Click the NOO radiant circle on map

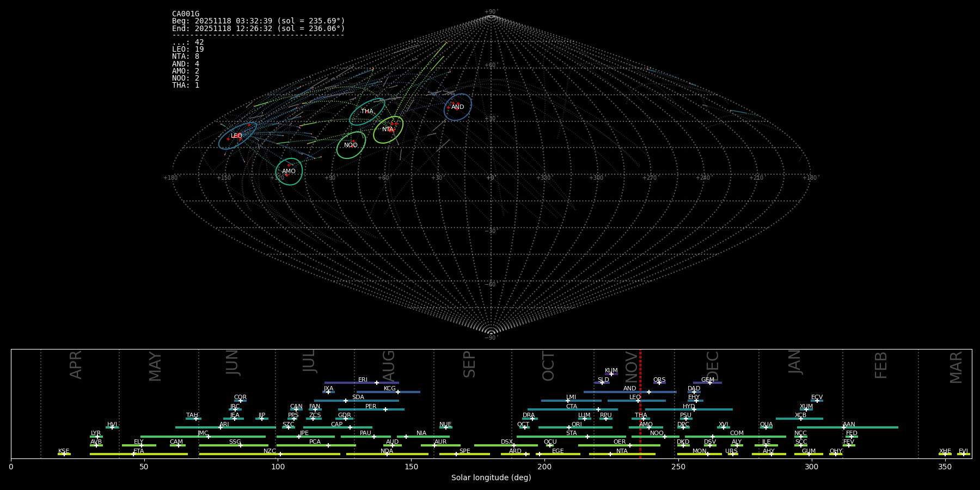[351, 145]
